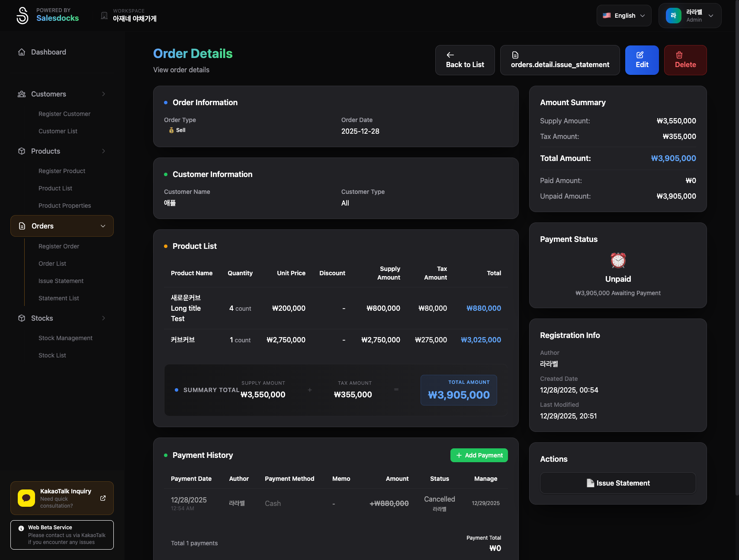Collapse the Orders sidebar section
The image size is (739, 560).
coord(103,225)
